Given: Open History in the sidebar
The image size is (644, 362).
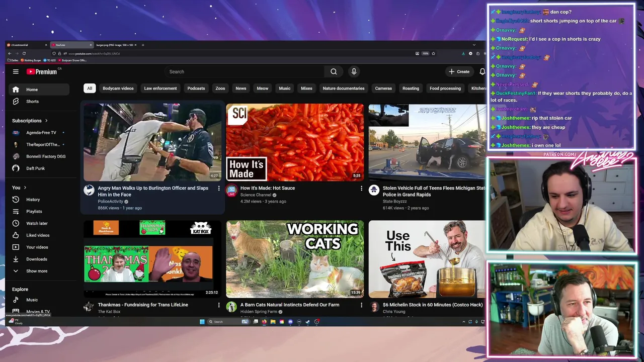Looking at the screenshot, I should (x=39, y=200).
